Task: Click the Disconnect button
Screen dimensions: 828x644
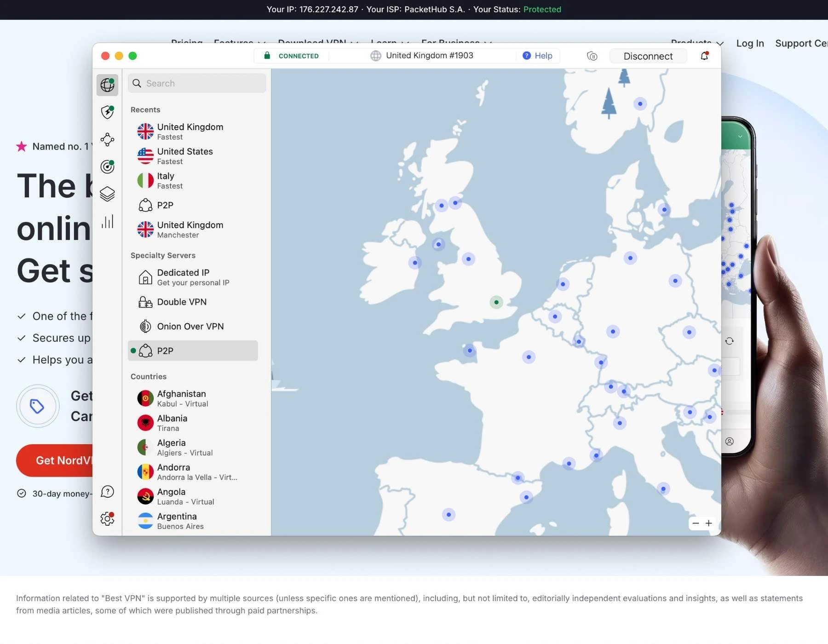Action: 648,56
